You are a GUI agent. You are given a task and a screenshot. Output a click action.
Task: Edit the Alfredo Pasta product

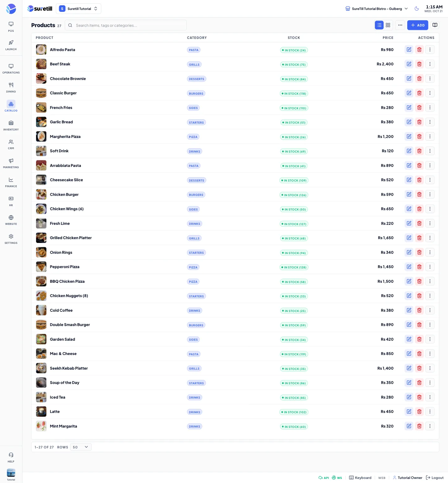click(409, 50)
